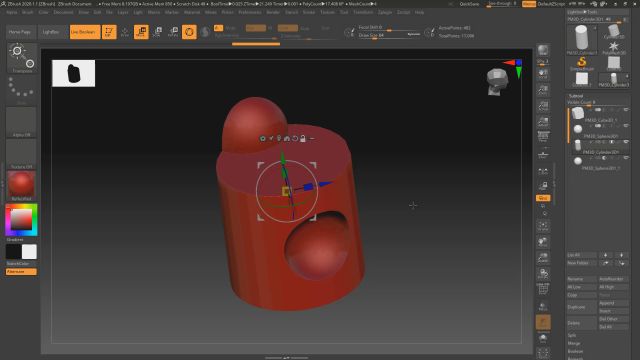Open the Transpose brush selector
The height and width of the screenshot is (360, 640).
pyautogui.click(x=22, y=58)
